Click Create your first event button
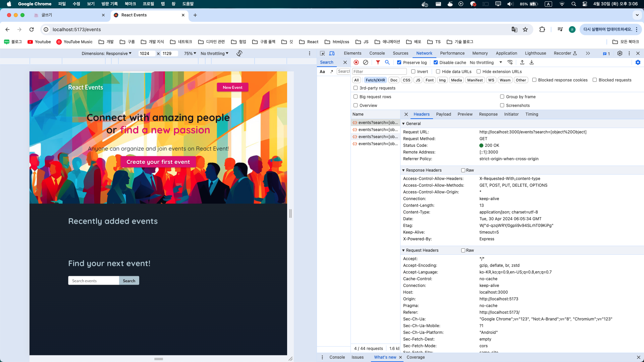644x362 pixels. pos(158,162)
